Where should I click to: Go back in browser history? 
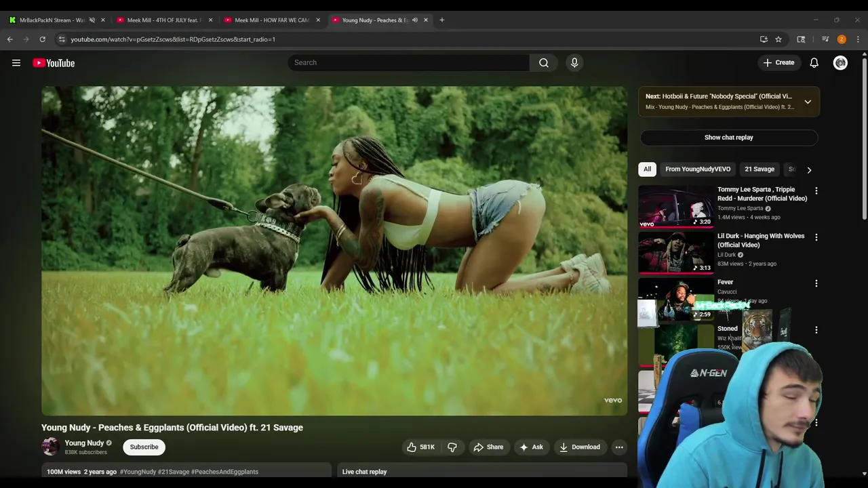[x=10, y=39]
